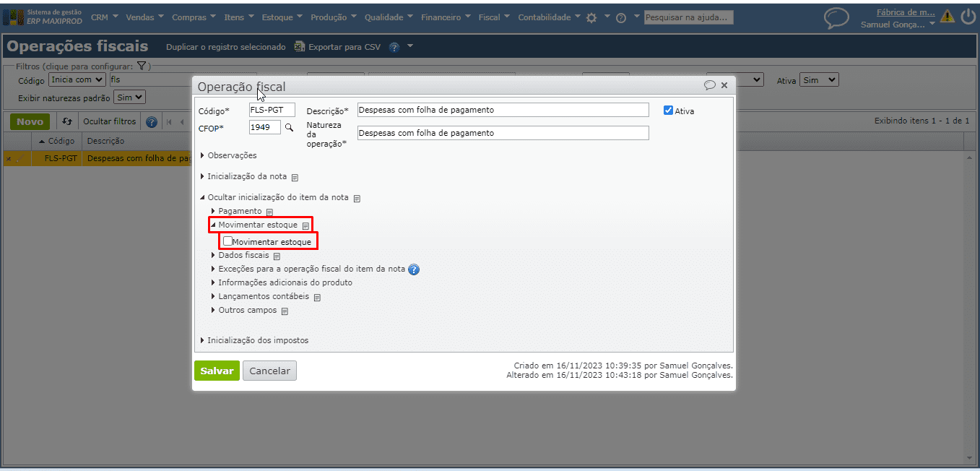Open the chat bubble in the top bar
The height and width of the screenshot is (471, 980).
click(836, 18)
